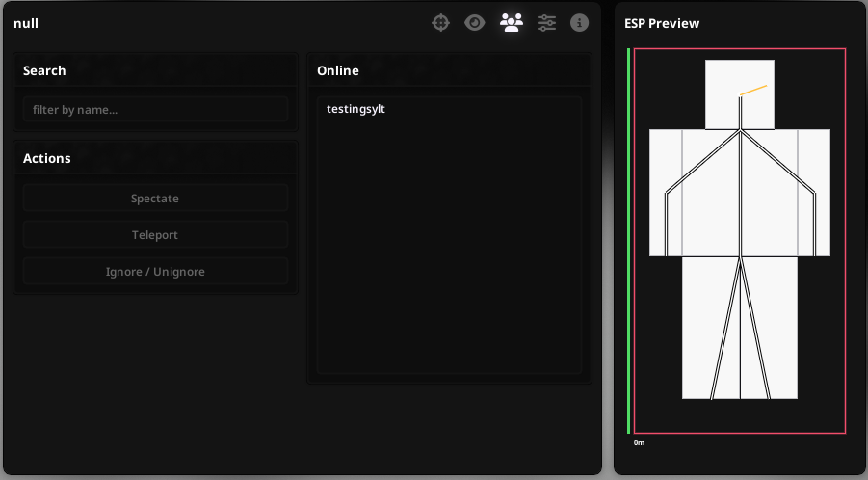Open the visuals eye tab
The height and width of the screenshot is (480, 868).
click(x=474, y=23)
